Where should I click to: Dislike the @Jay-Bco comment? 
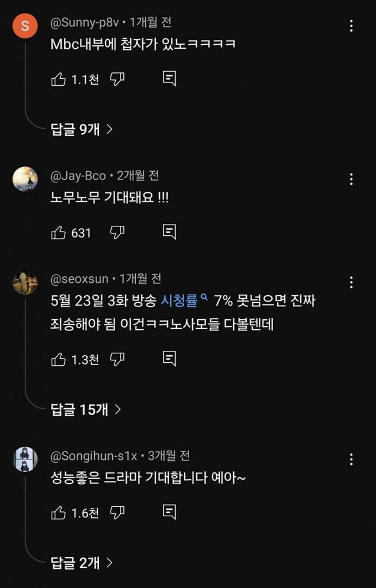tap(117, 233)
